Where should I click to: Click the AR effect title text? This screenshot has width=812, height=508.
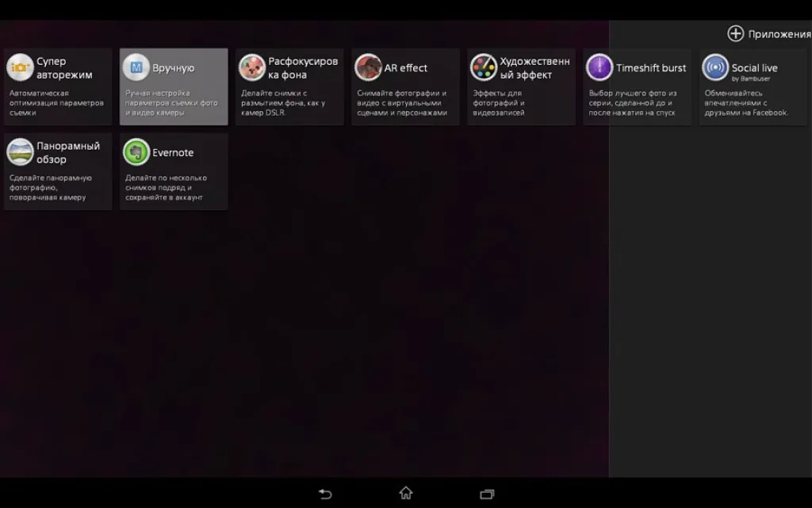405,68
